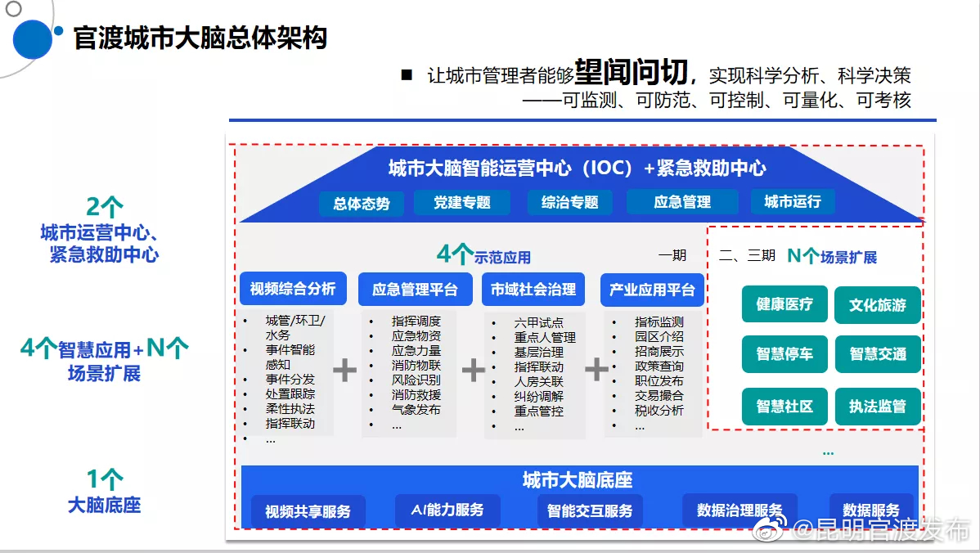Click the 市域社会治理 header
The height and width of the screenshot is (553, 980).
click(536, 288)
